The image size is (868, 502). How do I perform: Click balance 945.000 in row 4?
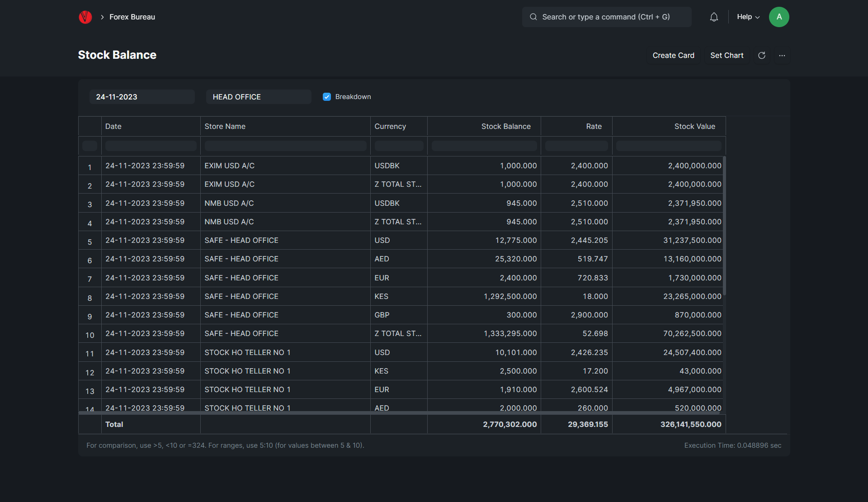(484, 222)
